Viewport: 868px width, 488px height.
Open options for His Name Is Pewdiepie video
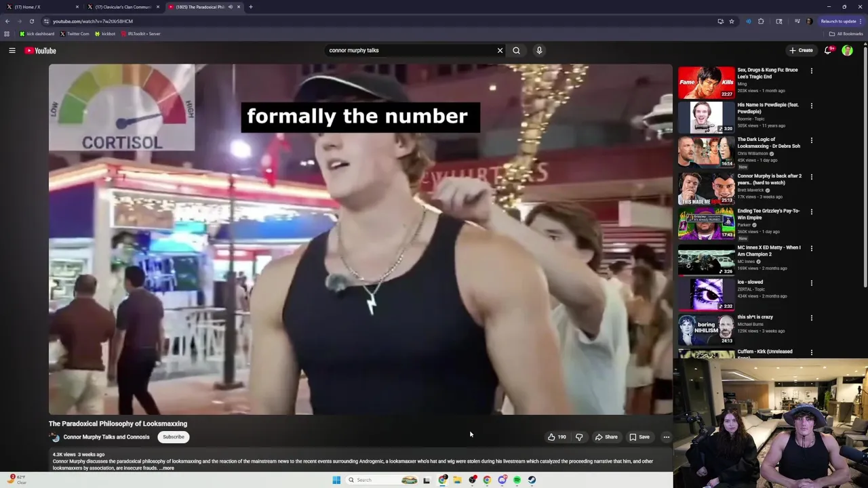[x=811, y=106]
